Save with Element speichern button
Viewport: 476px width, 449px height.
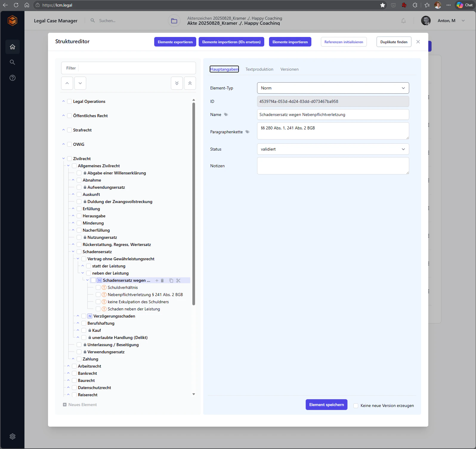326,405
